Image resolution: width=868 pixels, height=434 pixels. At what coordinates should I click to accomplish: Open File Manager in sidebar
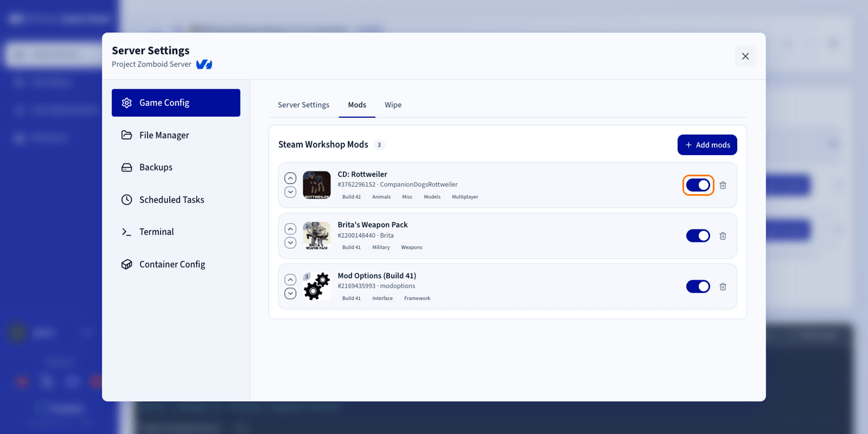coord(176,135)
